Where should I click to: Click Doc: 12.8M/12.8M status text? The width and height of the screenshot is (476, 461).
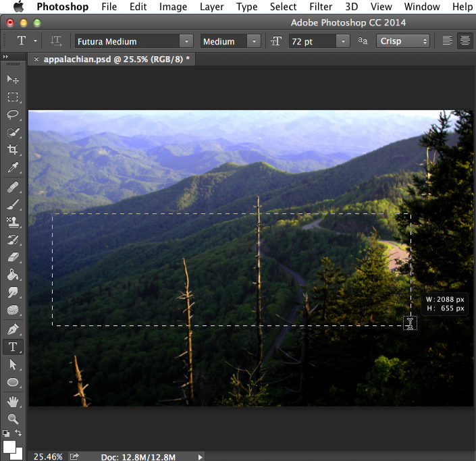(x=138, y=457)
